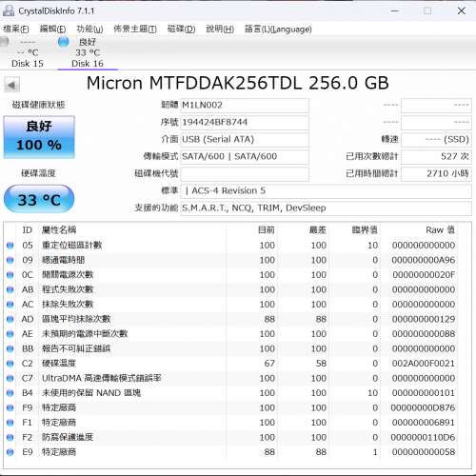Image resolution: width=476 pixels, height=476 pixels.
Task: Open the 功能(u) menu
Action: click(89, 30)
